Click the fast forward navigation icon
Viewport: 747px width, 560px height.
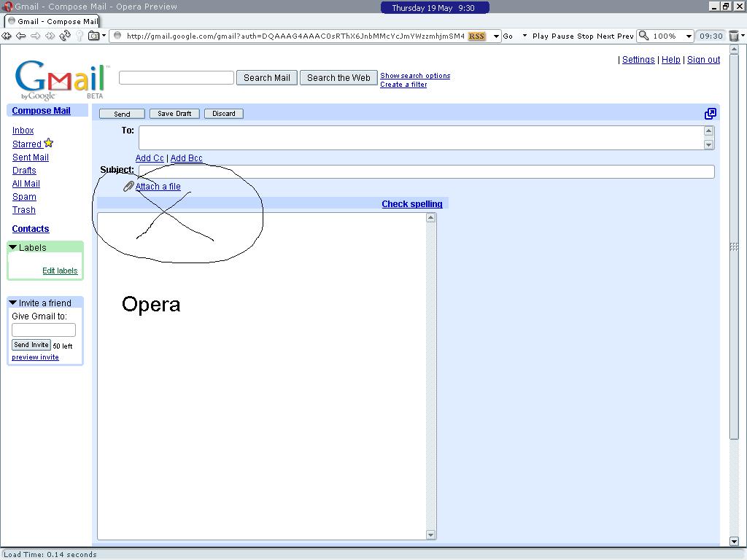50,36
